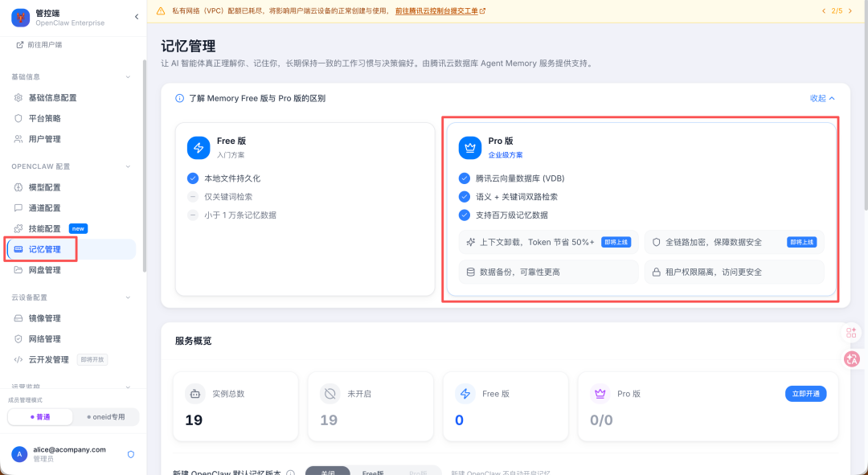Click the 即将上线 badge on 上下文卸载
This screenshot has height=475, width=868.
[x=616, y=242]
